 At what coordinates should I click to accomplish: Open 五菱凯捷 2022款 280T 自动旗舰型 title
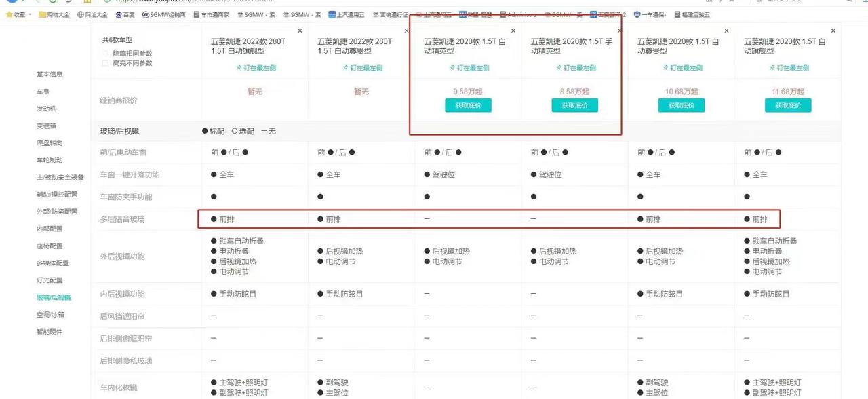[x=248, y=46]
